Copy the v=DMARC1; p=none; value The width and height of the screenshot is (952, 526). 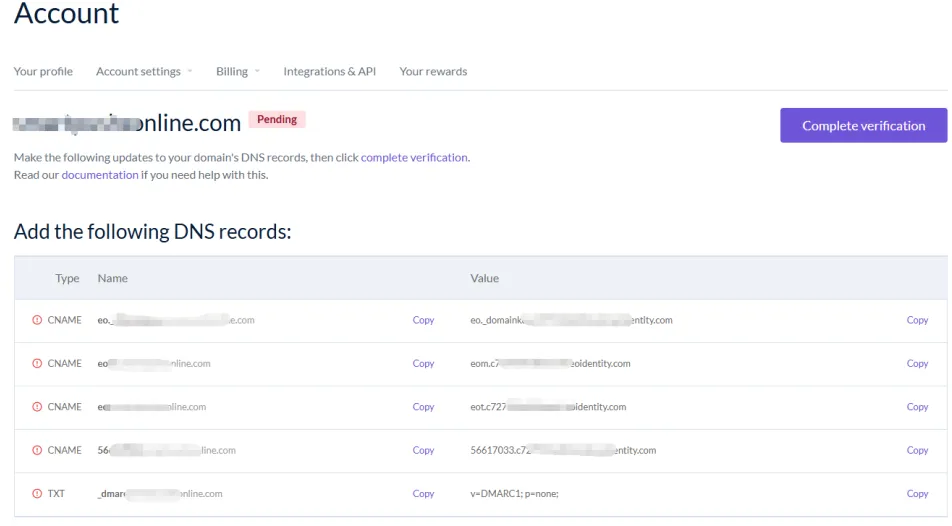coord(917,494)
